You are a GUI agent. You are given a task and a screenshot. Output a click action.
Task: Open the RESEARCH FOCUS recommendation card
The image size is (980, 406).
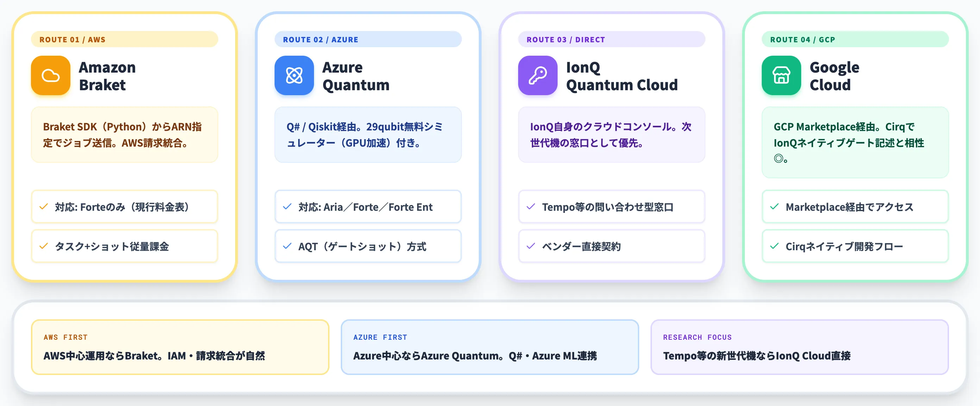pyautogui.click(x=799, y=347)
